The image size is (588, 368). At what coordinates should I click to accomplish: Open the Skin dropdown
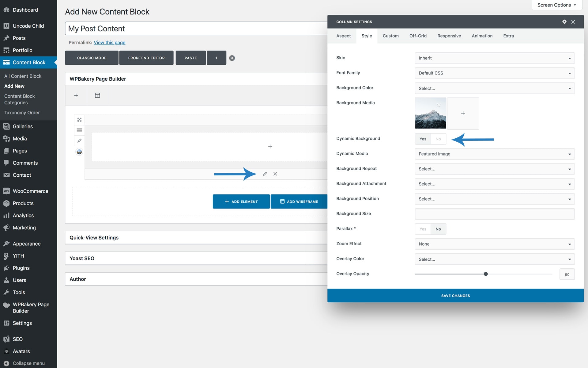[x=494, y=58]
